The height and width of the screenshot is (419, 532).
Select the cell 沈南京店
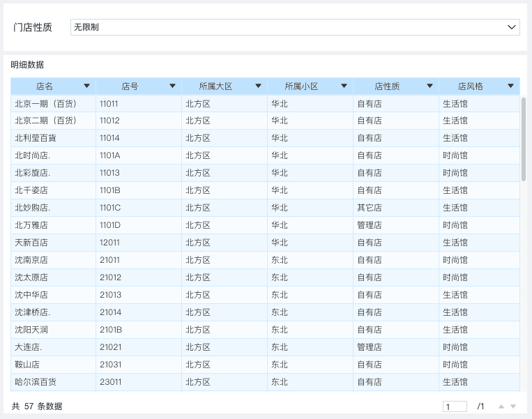[53, 260]
